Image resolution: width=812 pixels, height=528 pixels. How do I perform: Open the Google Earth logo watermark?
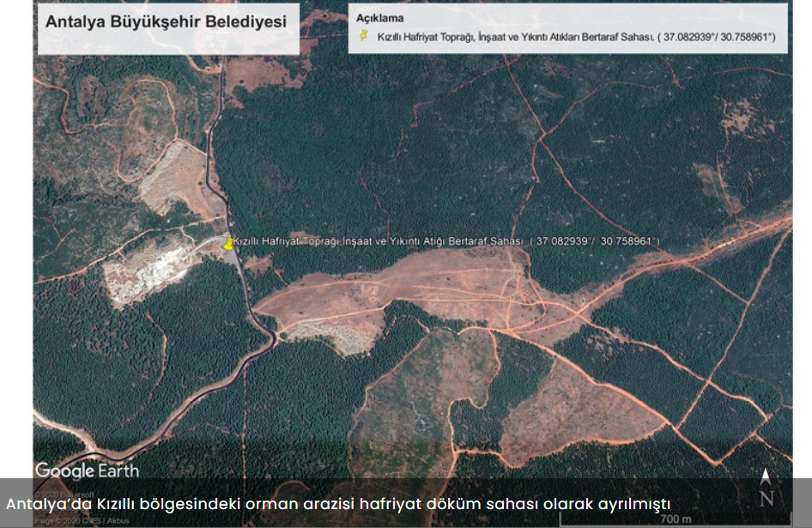point(87,470)
